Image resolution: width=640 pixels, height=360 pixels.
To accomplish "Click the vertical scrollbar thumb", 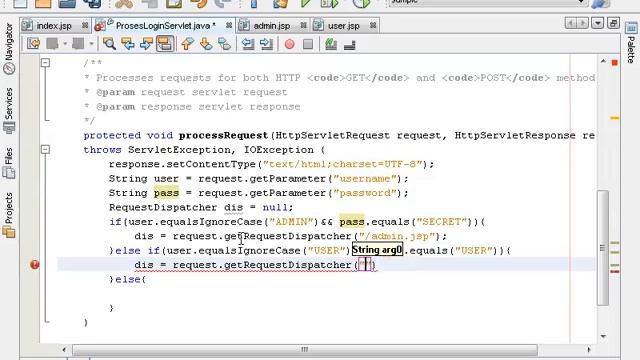I will coord(603,248).
